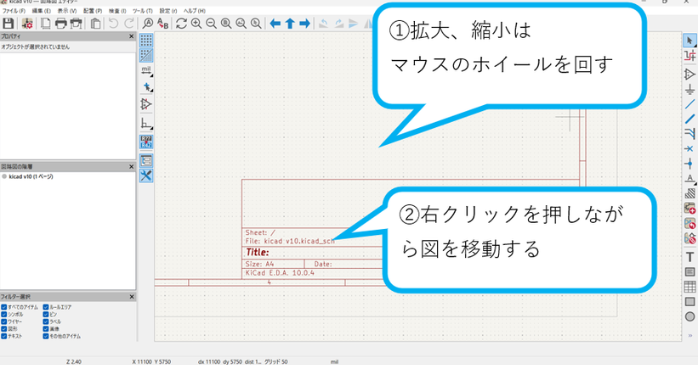Uncheck ルールエリア filter checkbox
Viewport: 698px width, 365px height.
pyautogui.click(x=45, y=307)
